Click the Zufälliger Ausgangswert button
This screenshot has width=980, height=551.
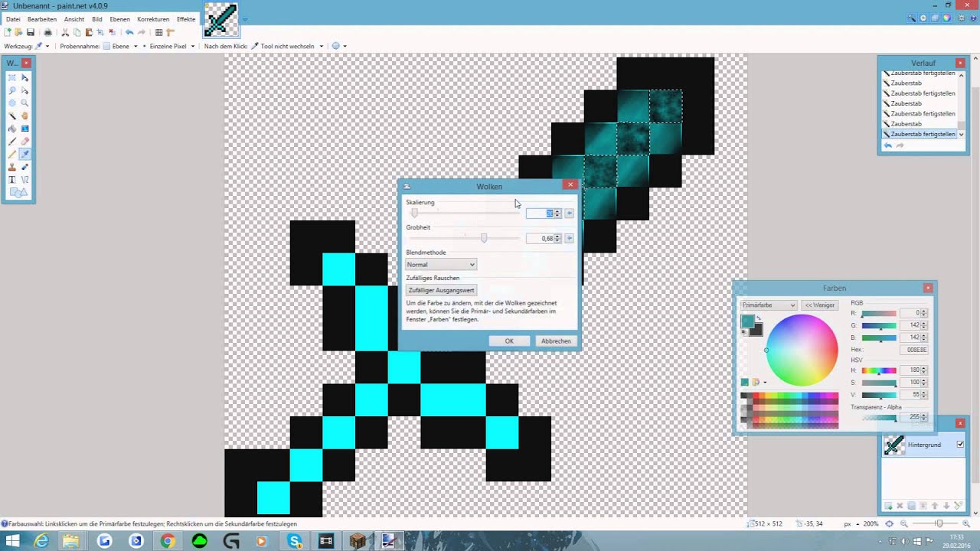[442, 291]
